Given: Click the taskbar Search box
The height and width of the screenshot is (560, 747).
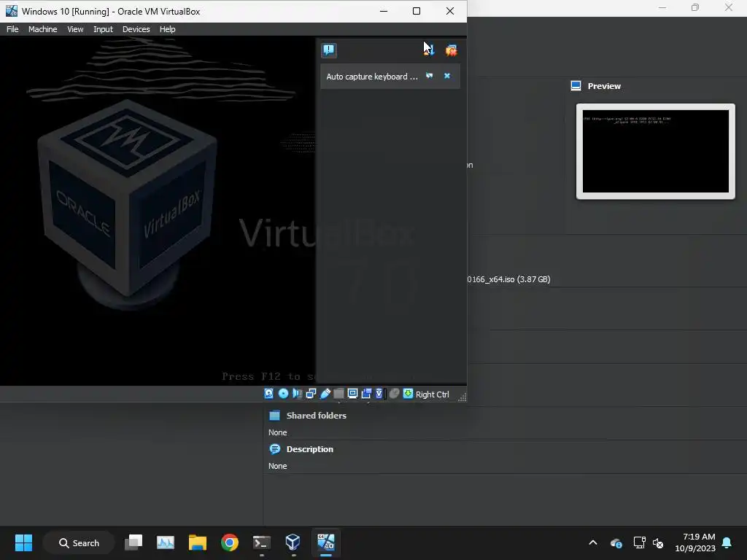Looking at the screenshot, I should (x=79, y=542).
